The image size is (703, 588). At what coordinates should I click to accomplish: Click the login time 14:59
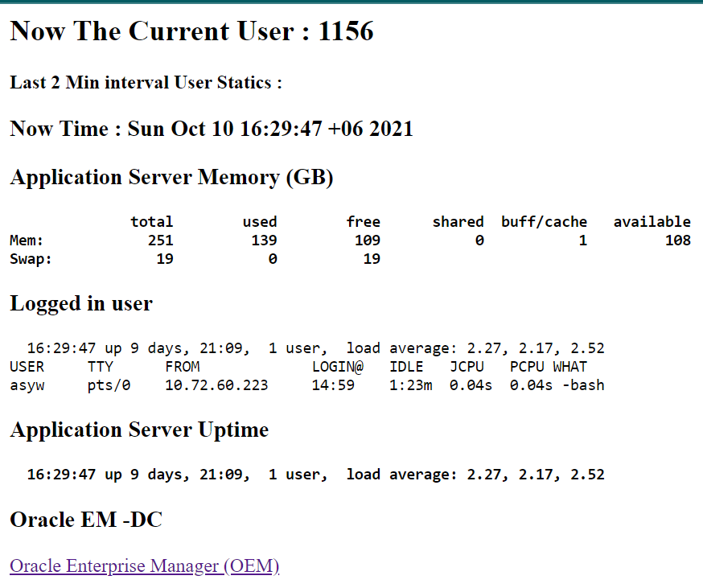[333, 385]
